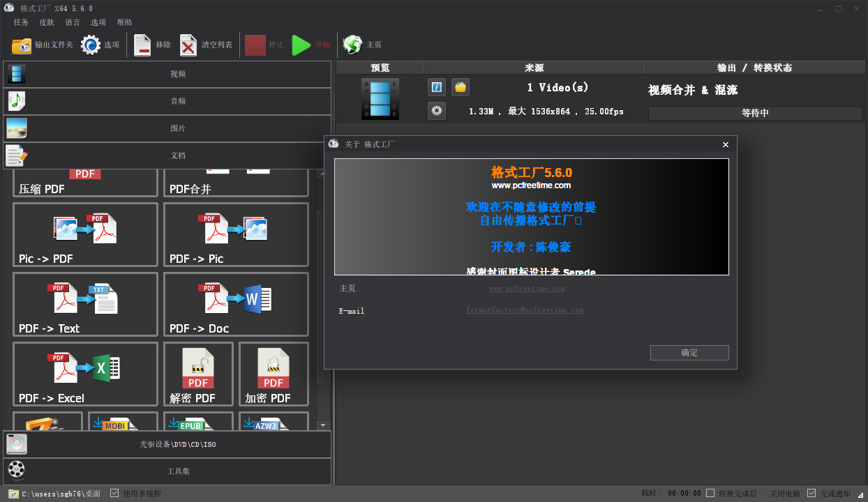Toggle shutdown-after-conversion checkbox

coord(710,493)
